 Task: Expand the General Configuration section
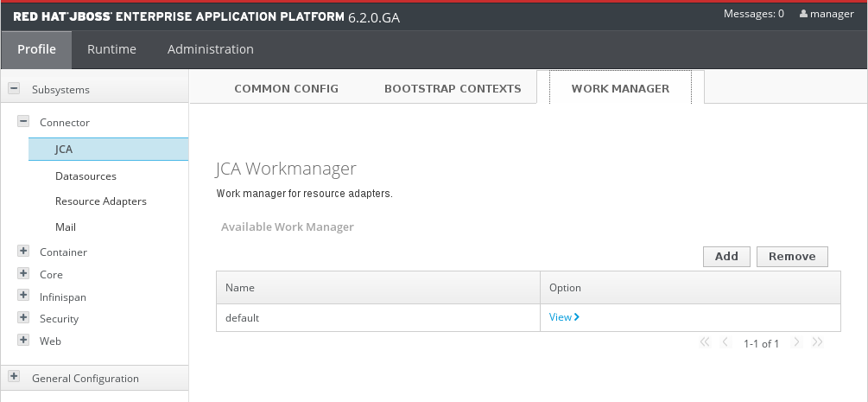click(14, 378)
